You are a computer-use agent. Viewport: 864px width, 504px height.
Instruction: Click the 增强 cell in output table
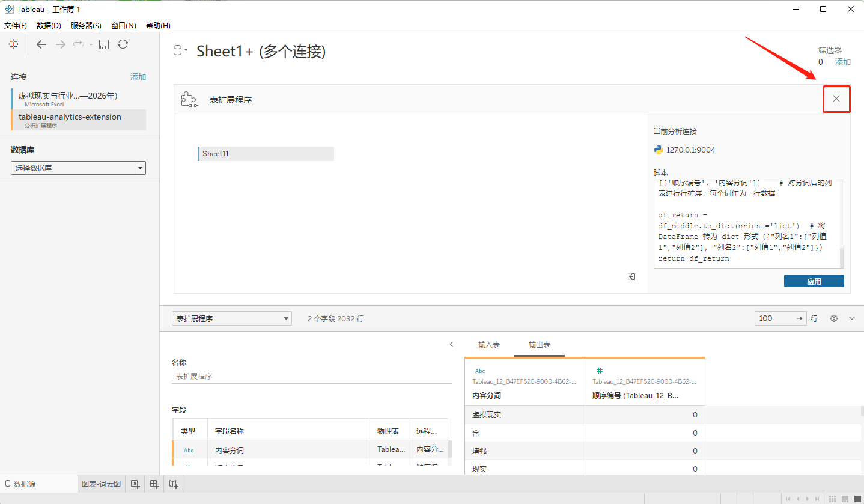(x=525, y=451)
